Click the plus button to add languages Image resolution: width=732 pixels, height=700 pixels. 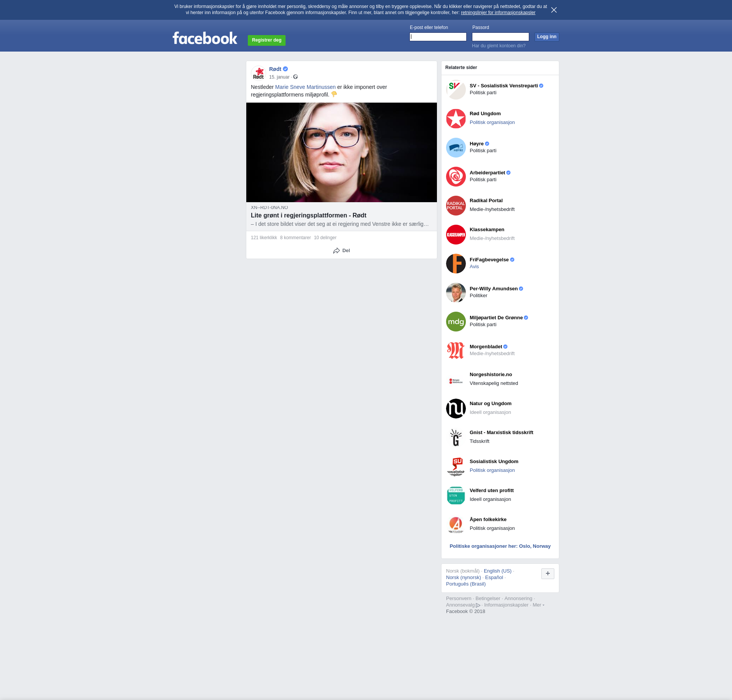(548, 574)
